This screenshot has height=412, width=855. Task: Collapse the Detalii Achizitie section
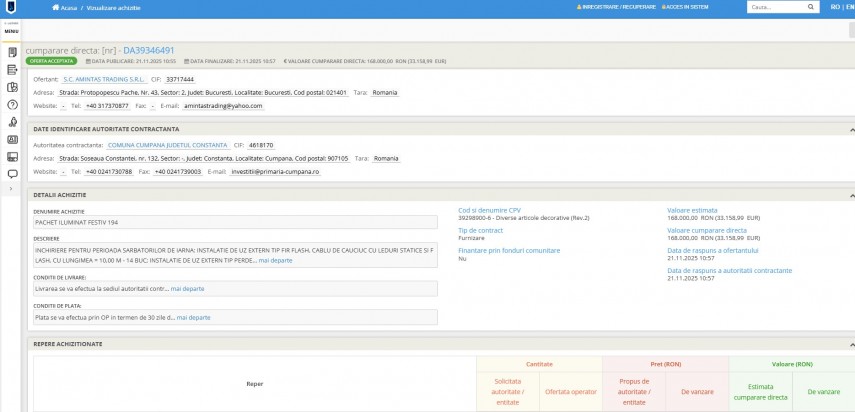850,194
